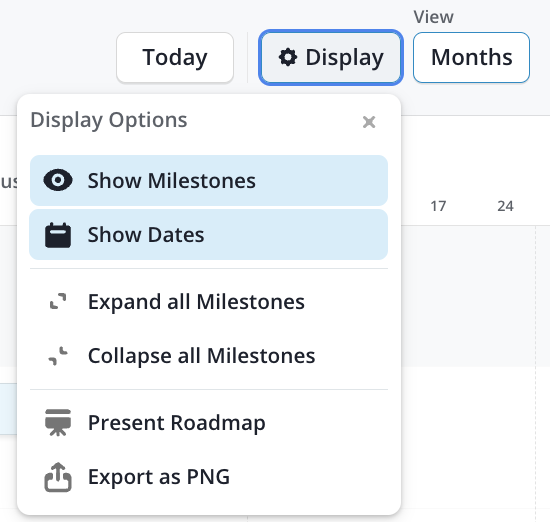Screen dimensions: 550x522
Task: Click the presentation screen icon
Action: [58, 422]
